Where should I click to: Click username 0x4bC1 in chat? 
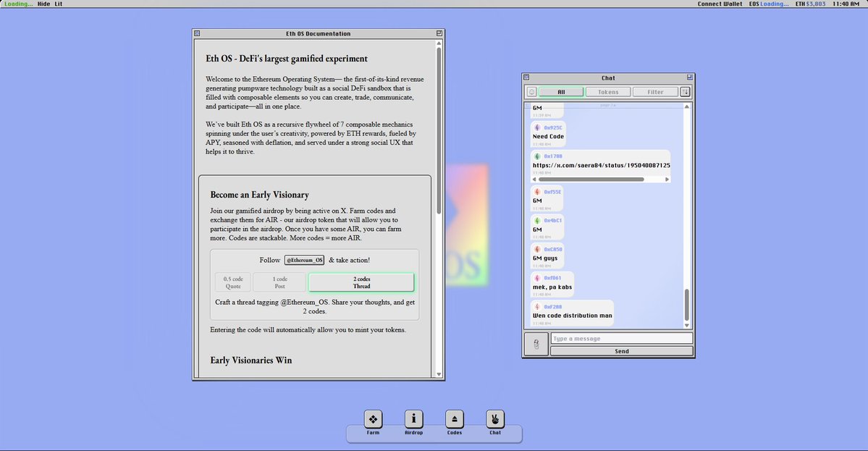point(552,220)
